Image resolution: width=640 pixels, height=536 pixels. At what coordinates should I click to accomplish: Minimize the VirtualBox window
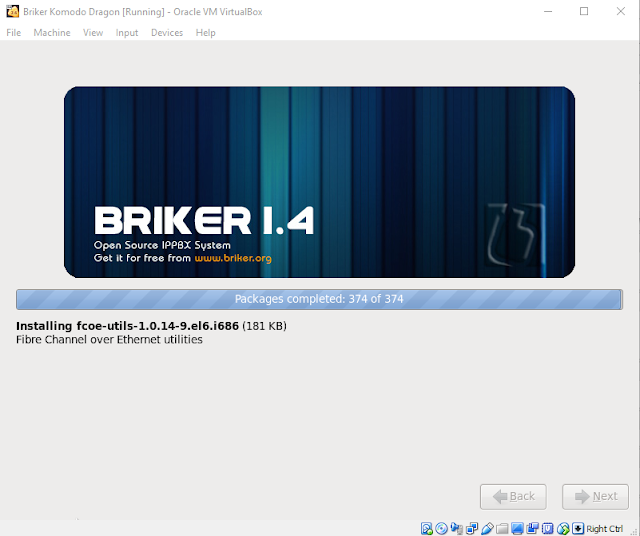click(548, 11)
